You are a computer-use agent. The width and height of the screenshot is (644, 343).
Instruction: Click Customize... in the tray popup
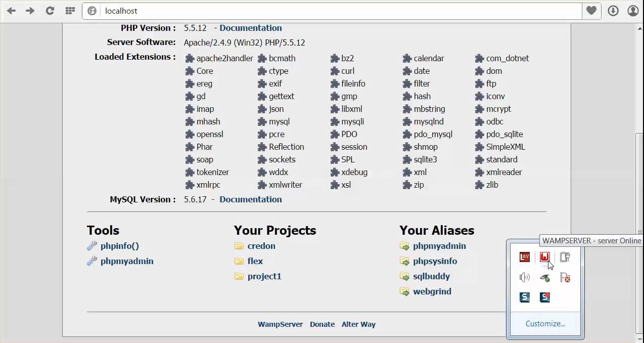click(x=545, y=324)
